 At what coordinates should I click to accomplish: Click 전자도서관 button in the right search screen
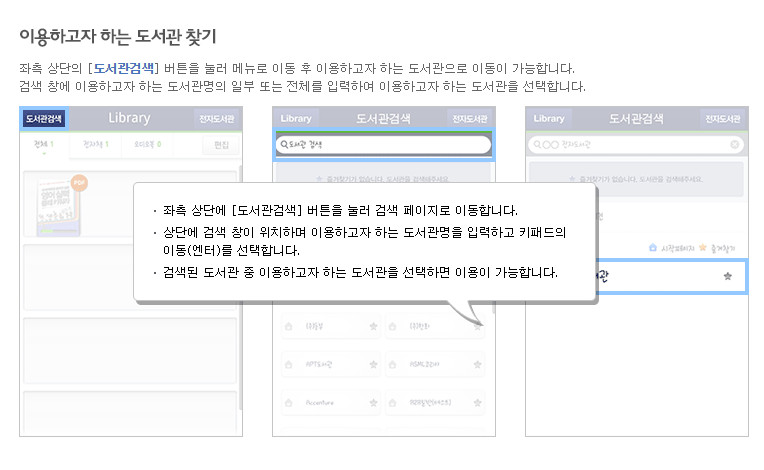tap(723, 119)
